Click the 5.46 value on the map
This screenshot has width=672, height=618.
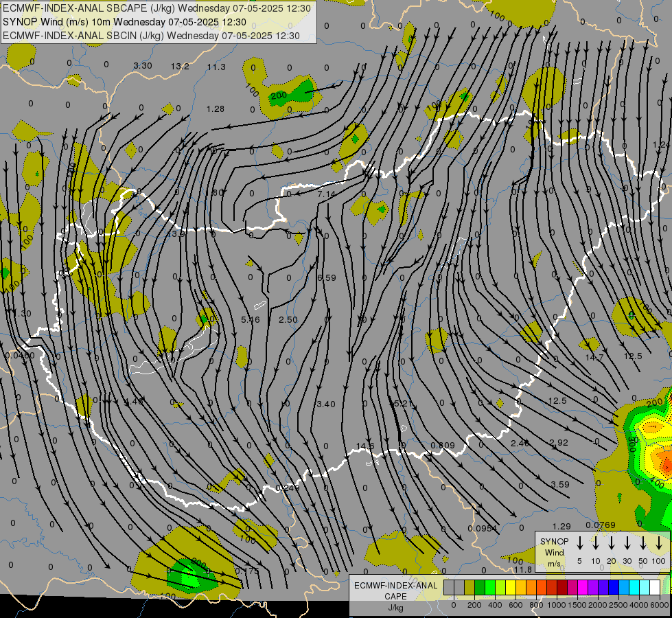point(251,319)
